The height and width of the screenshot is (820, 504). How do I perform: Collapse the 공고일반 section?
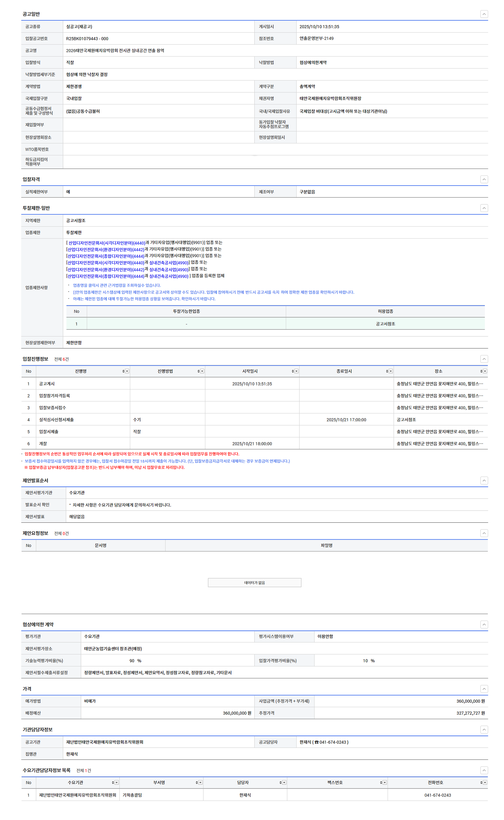(x=484, y=14)
